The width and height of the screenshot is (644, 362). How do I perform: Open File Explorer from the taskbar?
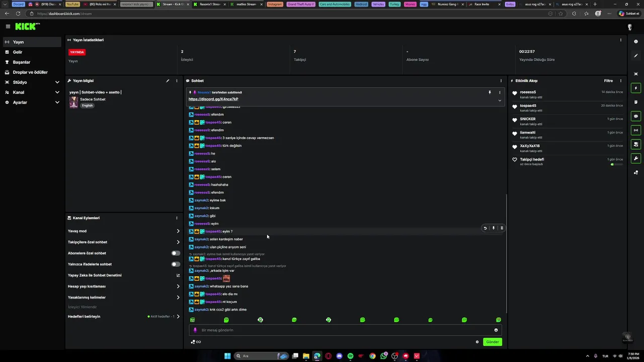(x=306, y=356)
